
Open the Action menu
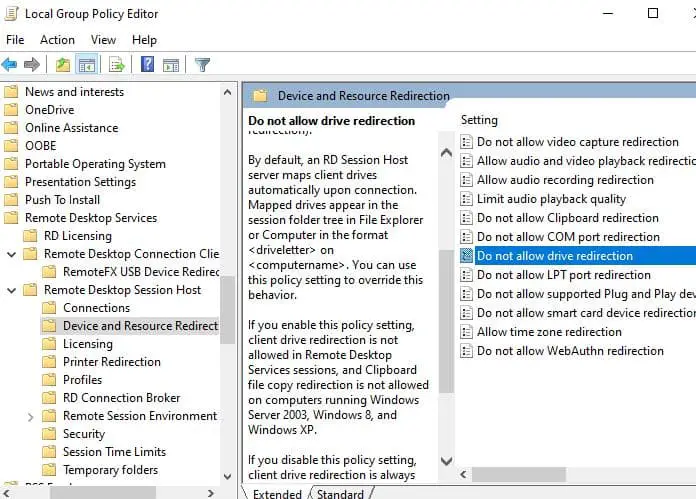[57, 40]
